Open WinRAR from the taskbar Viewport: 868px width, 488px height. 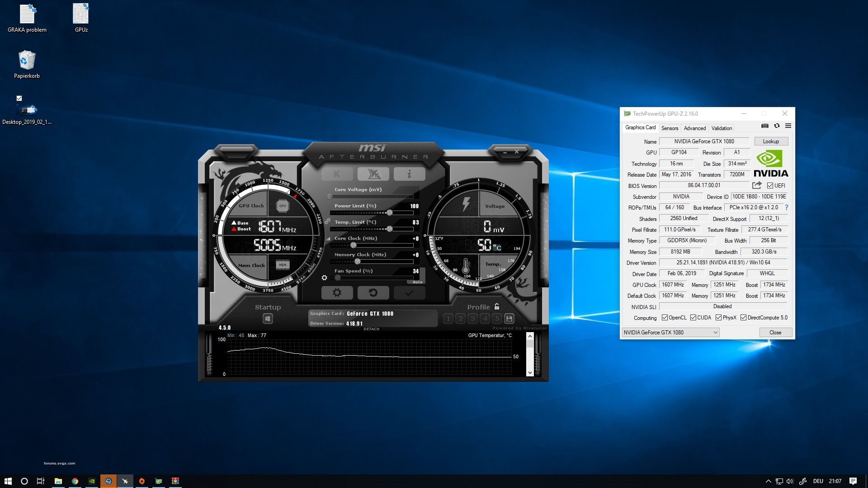point(175,481)
